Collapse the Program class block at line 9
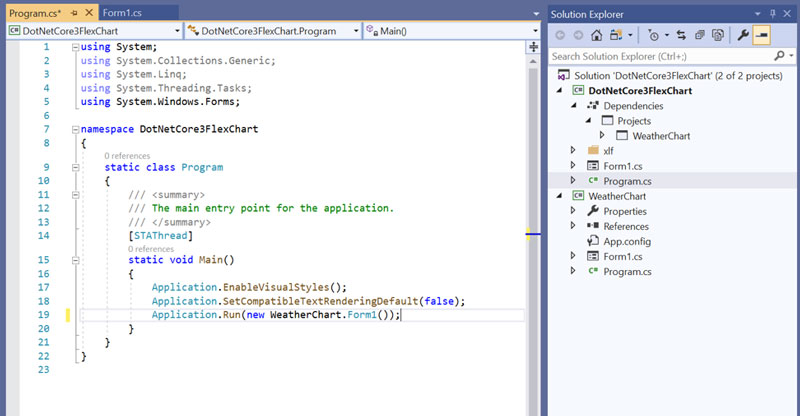Screen dimensions: 800x416 (76, 167)
